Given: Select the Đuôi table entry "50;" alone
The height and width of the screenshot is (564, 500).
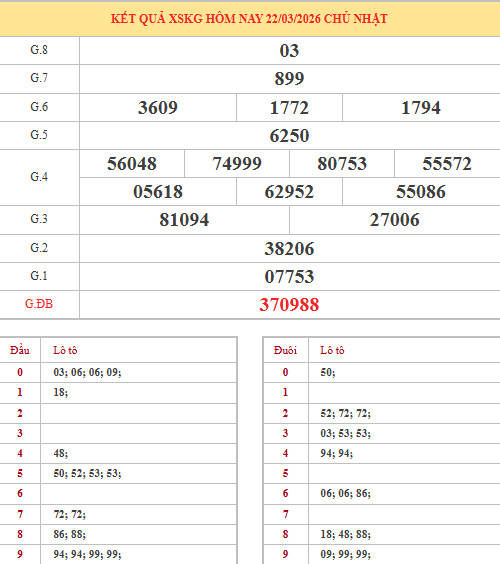Looking at the screenshot, I should click(328, 372).
